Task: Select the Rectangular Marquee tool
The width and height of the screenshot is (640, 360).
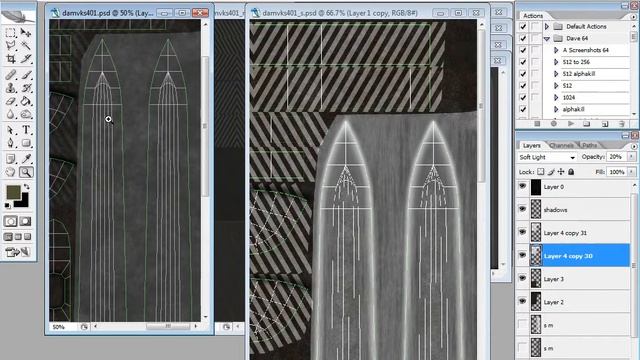Action: pos(11,32)
